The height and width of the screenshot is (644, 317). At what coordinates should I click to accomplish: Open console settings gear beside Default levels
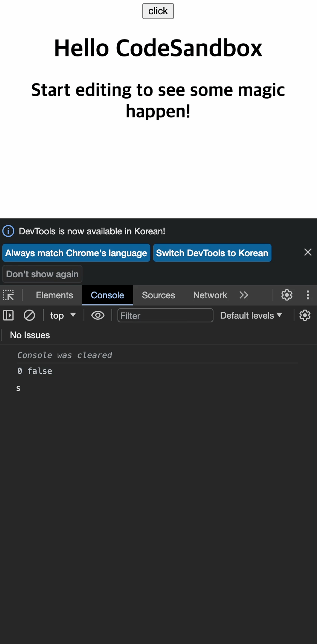(x=305, y=315)
